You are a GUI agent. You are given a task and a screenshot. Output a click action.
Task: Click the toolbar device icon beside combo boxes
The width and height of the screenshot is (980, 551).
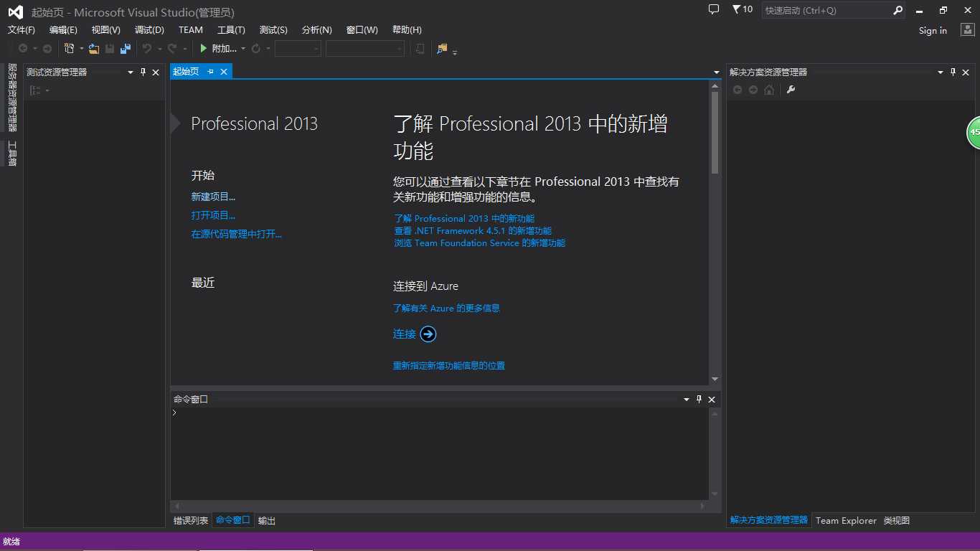[x=420, y=49]
